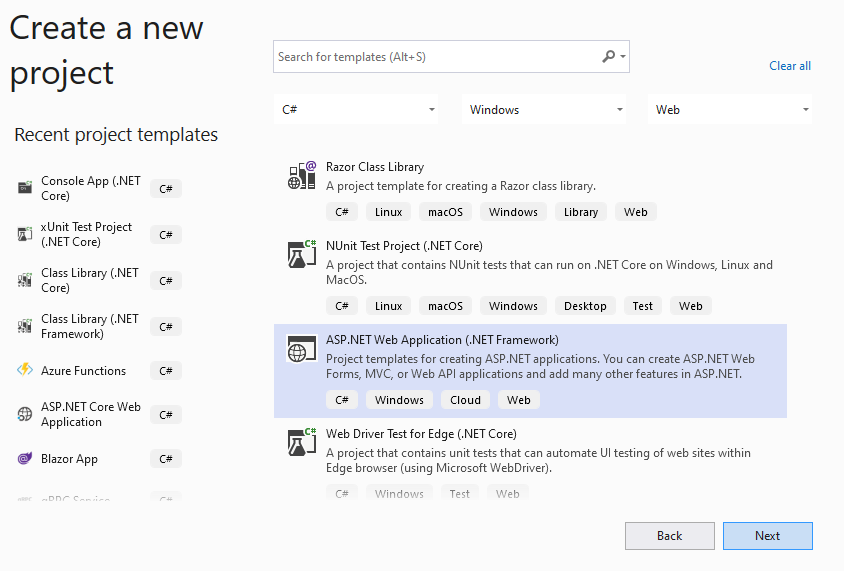This screenshot has height=571, width=844.
Task: Click the Class Library (.NET Framework) icon
Action: (25, 326)
